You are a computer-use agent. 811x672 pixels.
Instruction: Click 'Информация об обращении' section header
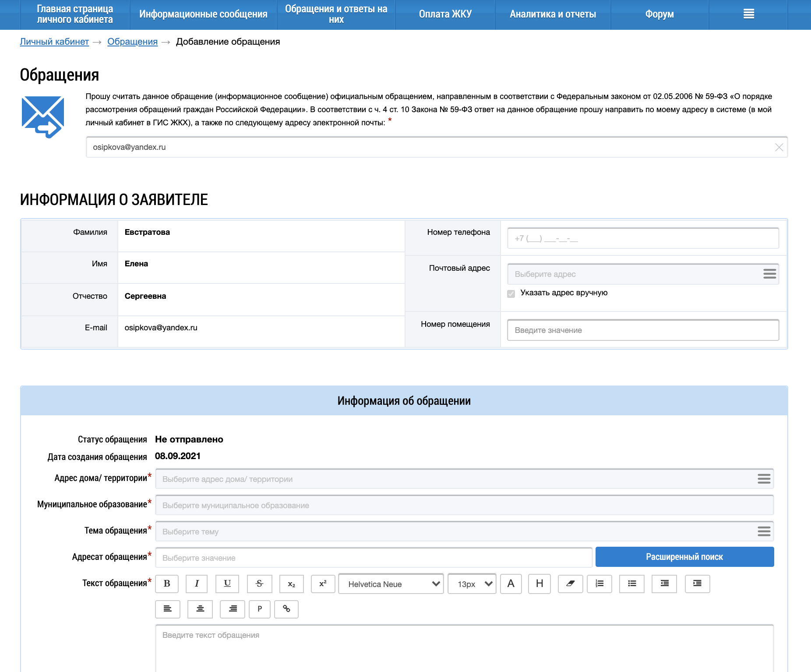[x=404, y=401]
